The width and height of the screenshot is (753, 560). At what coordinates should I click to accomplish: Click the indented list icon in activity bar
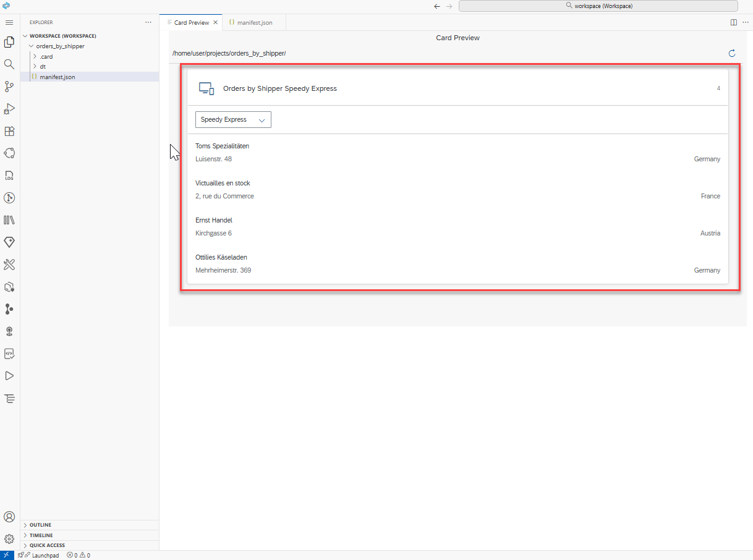click(9, 398)
